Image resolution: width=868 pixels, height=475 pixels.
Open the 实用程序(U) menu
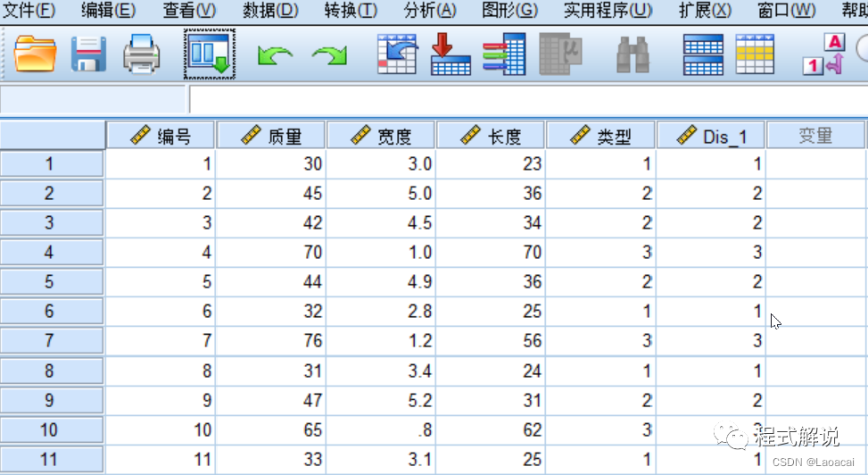608,10
